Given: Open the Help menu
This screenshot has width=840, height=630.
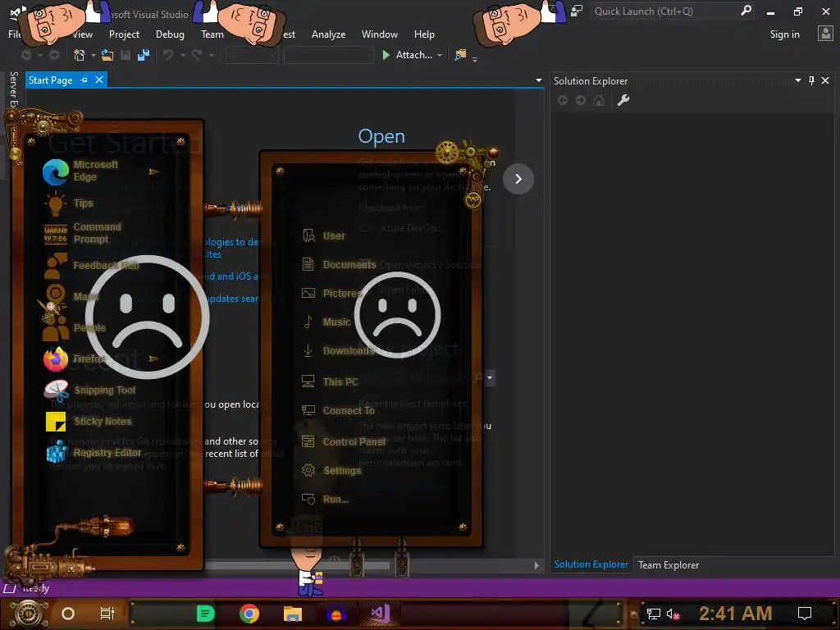Looking at the screenshot, I should coord(424,34).
